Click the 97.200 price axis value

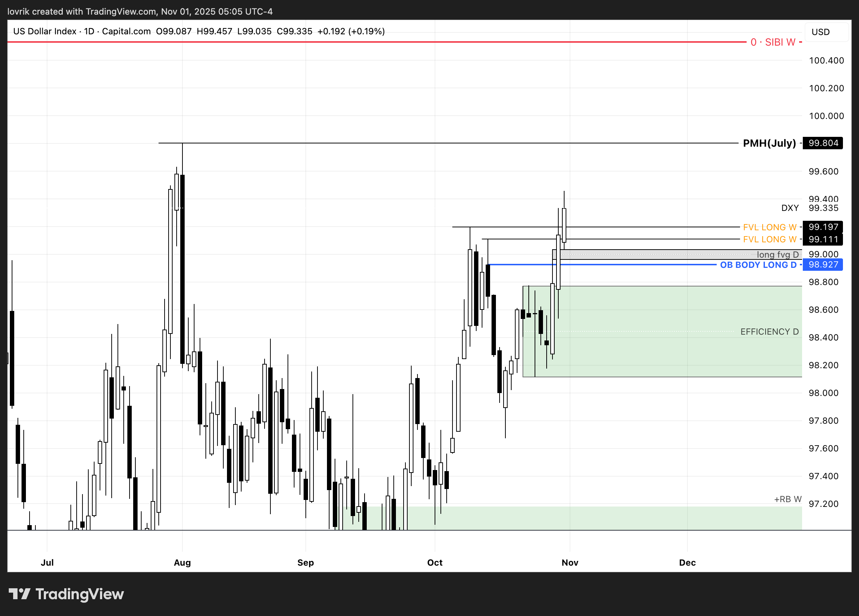(x=823, y=504)
